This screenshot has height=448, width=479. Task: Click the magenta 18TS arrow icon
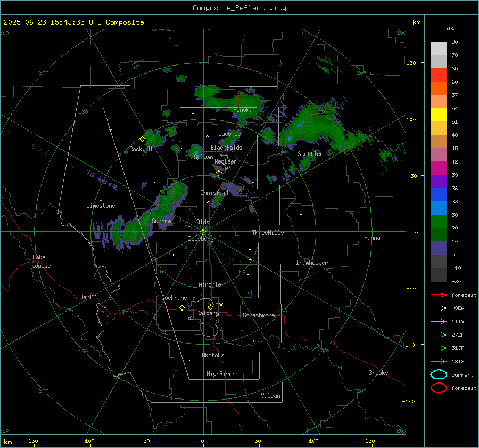pyautogui.click(x=439, y=362)
